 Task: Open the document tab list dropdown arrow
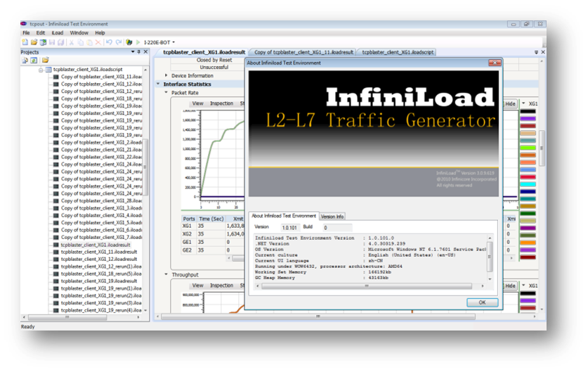click(536, 52)
